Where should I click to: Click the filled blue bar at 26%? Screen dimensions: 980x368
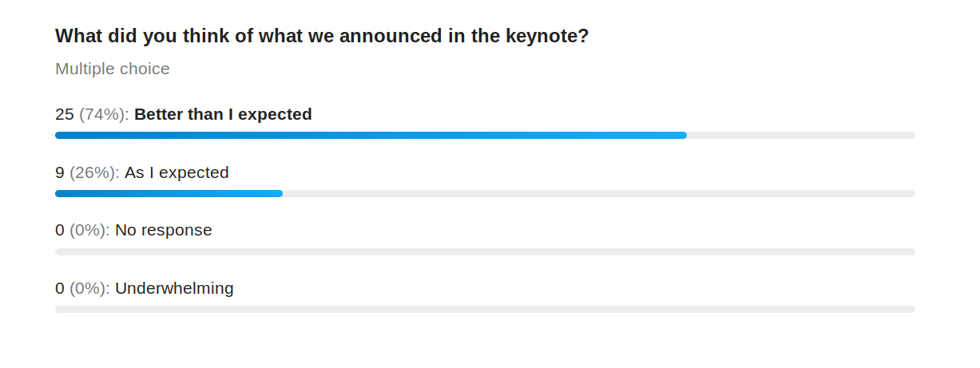(x=169, y=194)
